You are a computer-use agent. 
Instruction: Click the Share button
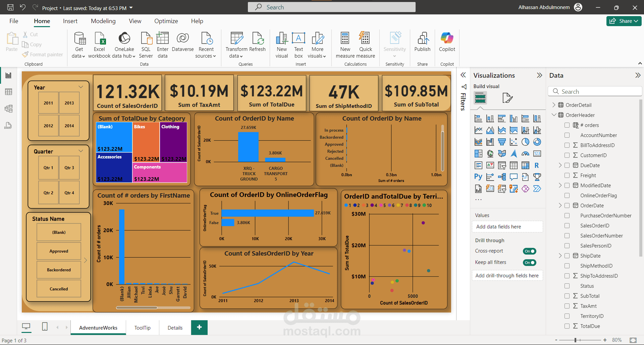click(x=623, y=21)
